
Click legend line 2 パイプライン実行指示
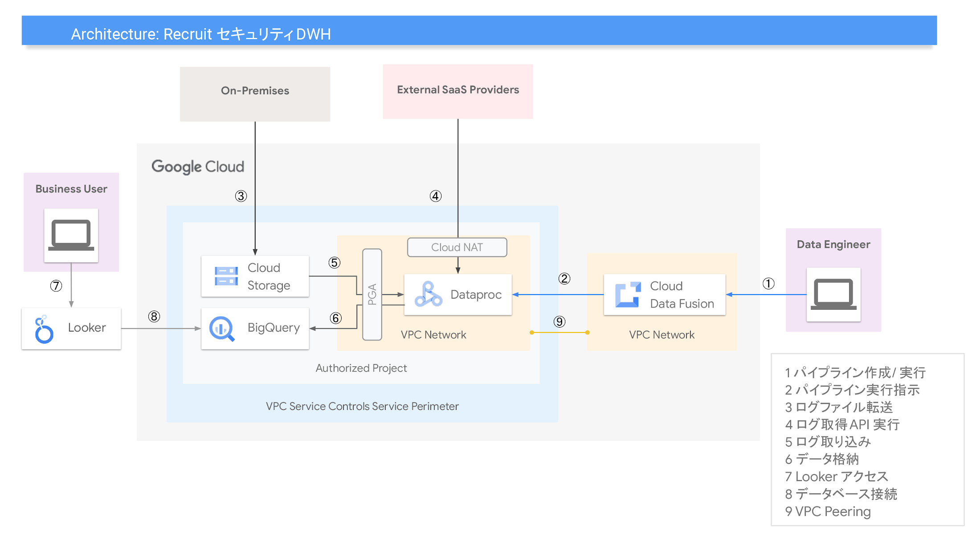coord(852,390)
